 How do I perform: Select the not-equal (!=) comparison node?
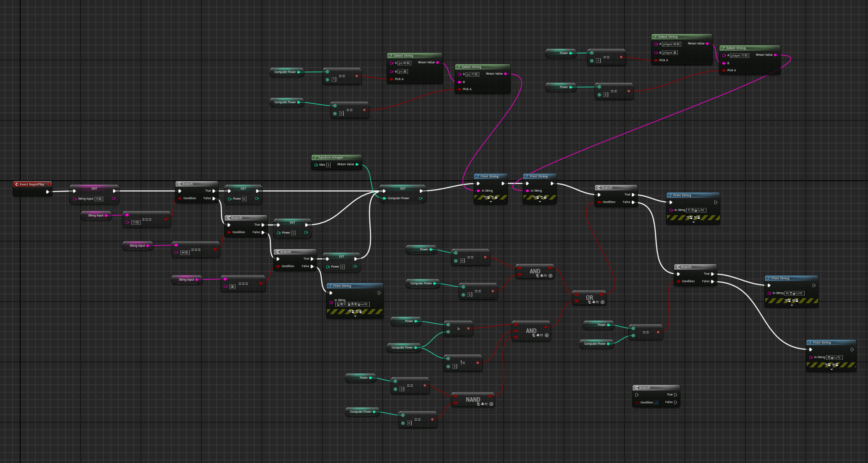tap(463, 363)
